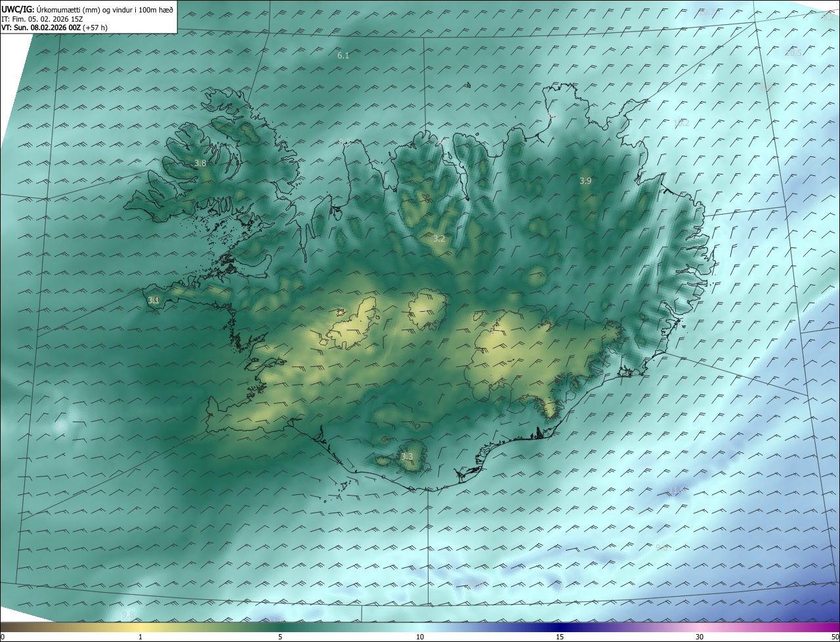
Task: Click the 50 tick on the color scale
Action: tap(835, 637)
